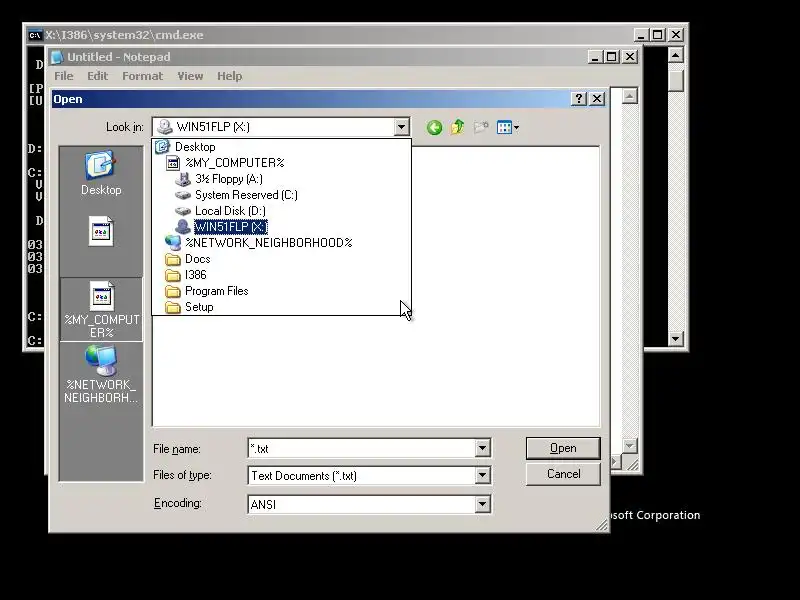Screen dimensions: 800x600
Task: Click Notepad title bar icon
Action: pos(57,57)
